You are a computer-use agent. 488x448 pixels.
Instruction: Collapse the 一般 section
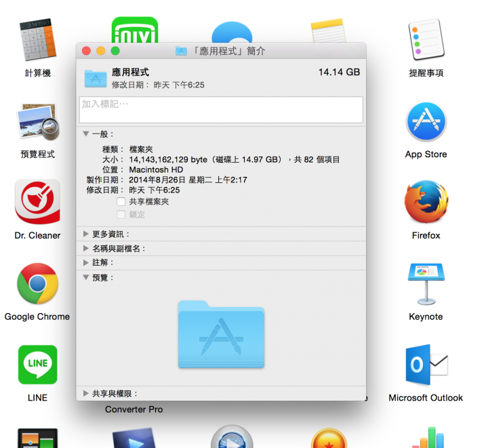86,134
